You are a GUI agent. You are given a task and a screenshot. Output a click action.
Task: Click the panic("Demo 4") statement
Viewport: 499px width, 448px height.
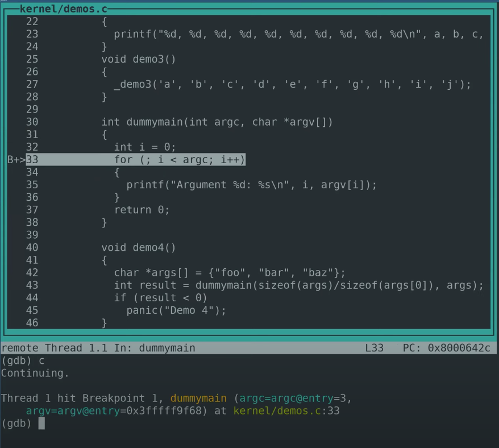(176, 310)
